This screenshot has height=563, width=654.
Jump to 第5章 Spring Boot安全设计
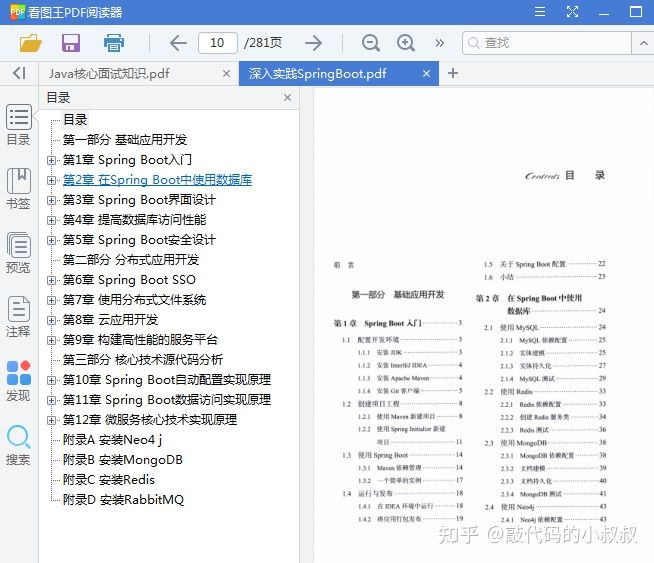click(x=139, y=240)
